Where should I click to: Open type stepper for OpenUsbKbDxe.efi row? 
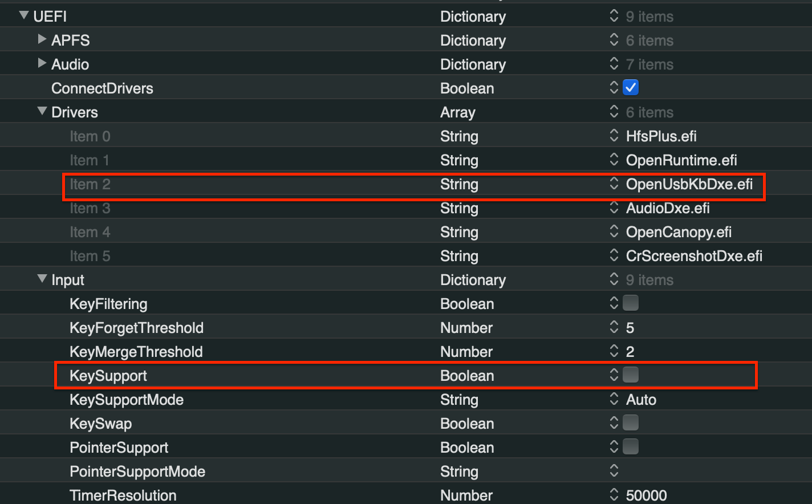614,184
